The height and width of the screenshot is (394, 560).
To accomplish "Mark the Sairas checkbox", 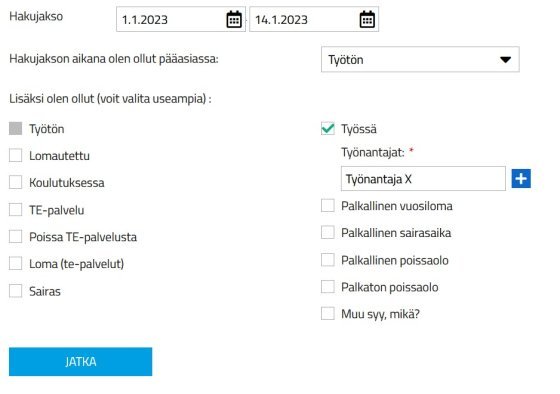I will click(x=15, y=291).
